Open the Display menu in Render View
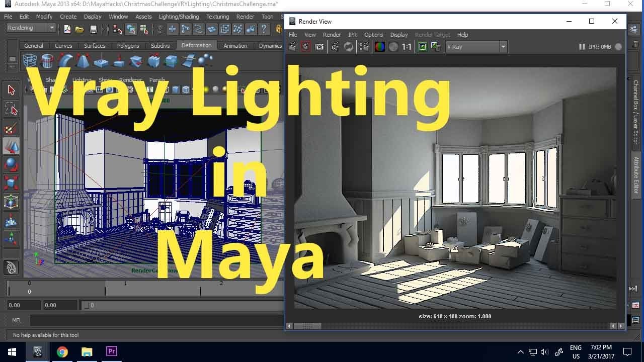 coord(398,35)
